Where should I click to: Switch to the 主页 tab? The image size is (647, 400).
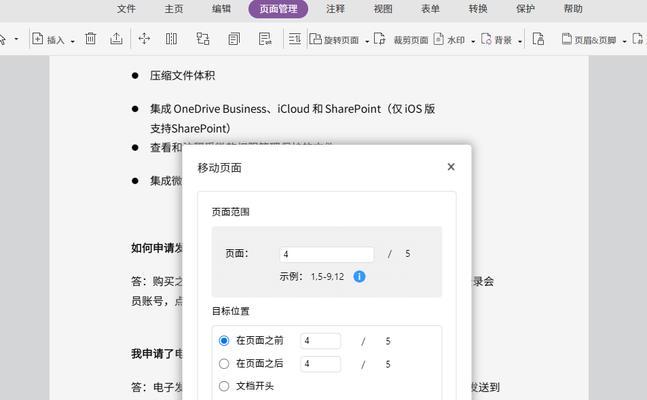[x=174, y=9]
